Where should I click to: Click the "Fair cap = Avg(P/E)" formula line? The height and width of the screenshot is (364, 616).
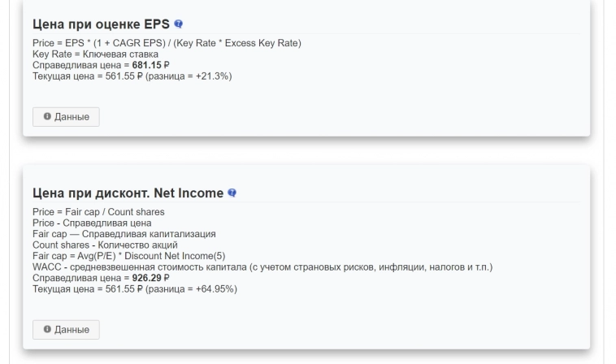129,256
